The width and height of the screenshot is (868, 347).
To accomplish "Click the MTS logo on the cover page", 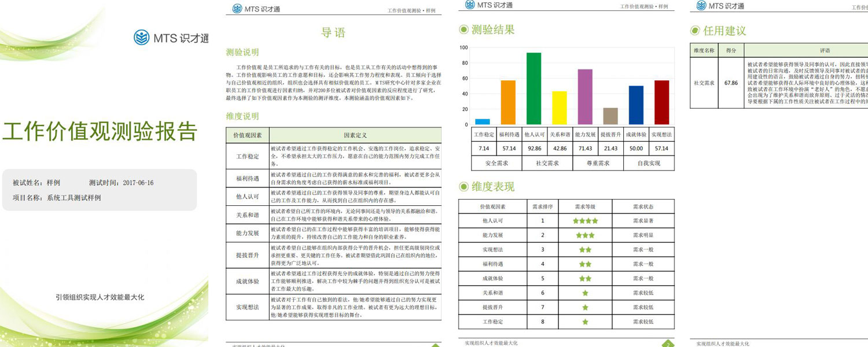I will pyautogui.click(x=171, y=38).
